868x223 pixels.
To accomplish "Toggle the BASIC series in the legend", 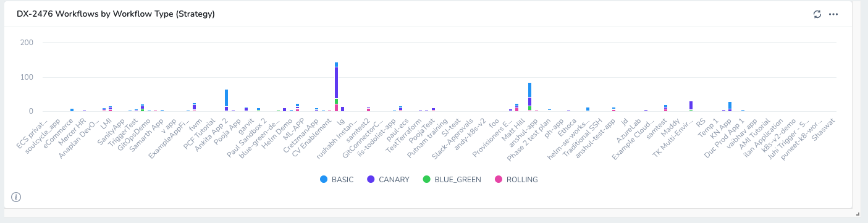I will click(337, 180).
